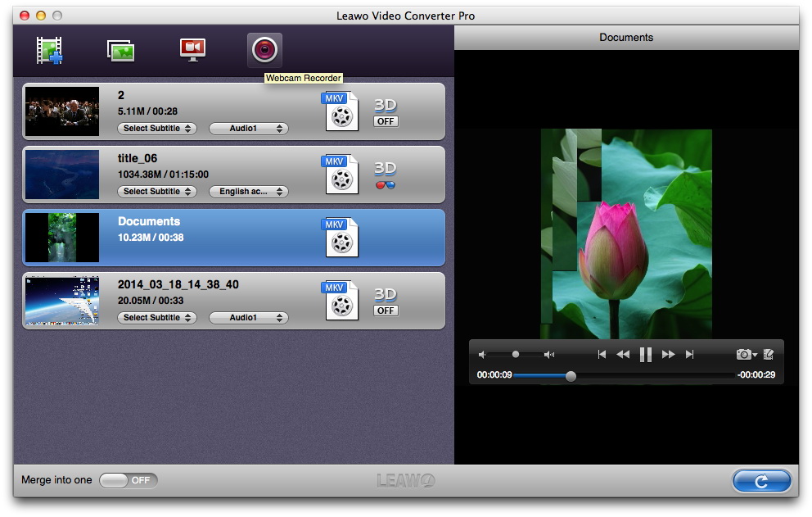
Task: Click the blue convert button
Action: point(762,481)
